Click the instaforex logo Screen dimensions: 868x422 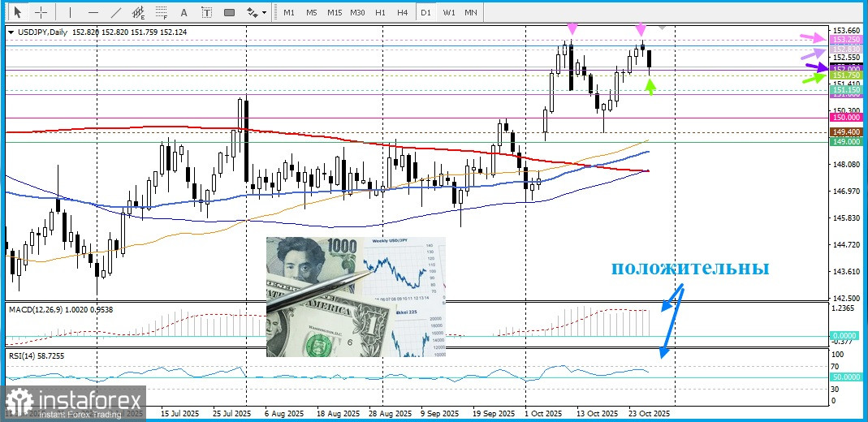[74, 403]
